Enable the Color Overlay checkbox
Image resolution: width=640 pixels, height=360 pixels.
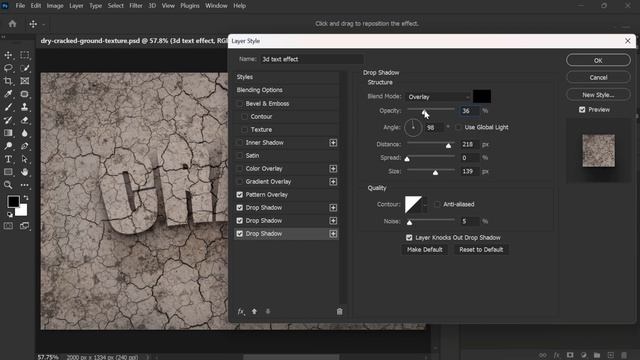coord(240,169)
